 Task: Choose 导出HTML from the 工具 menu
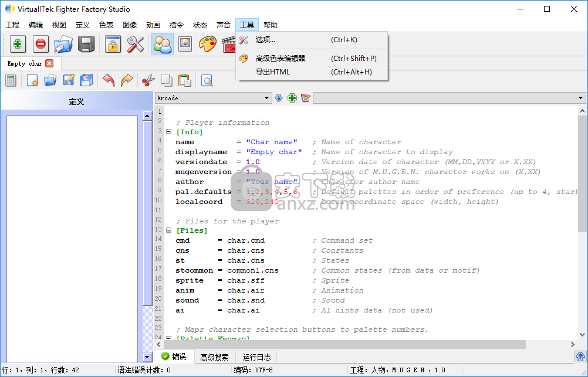(x=312, y=72)
